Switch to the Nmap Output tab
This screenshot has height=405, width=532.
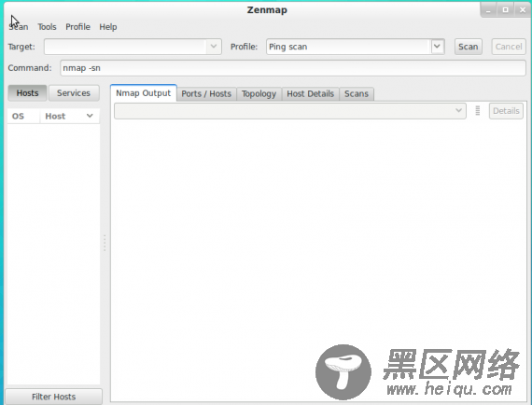click(143, 93)
